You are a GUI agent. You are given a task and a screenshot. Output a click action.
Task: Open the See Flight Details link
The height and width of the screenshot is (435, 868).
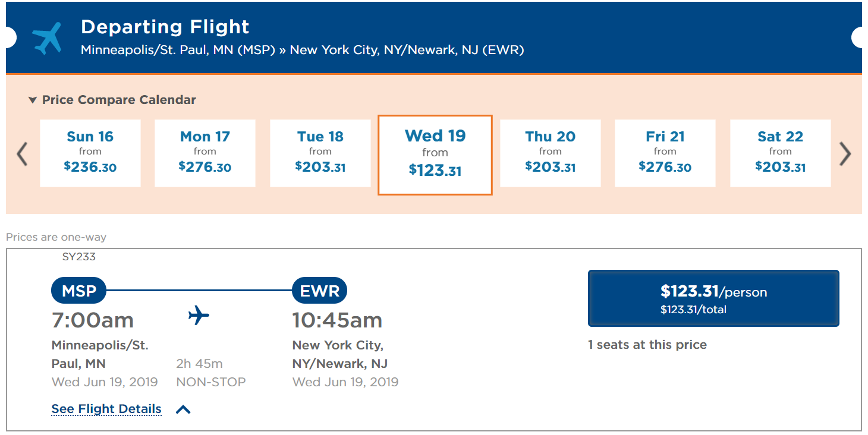[x=106, y=409]
